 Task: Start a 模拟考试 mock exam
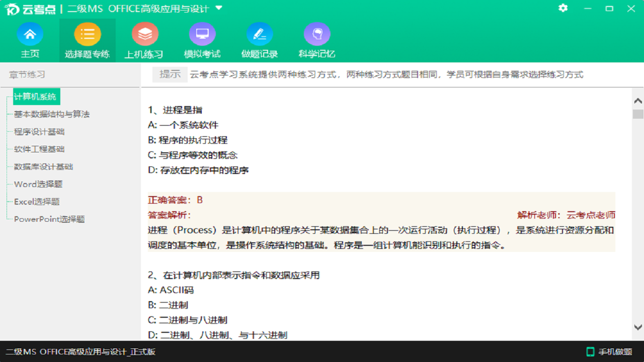202,40
